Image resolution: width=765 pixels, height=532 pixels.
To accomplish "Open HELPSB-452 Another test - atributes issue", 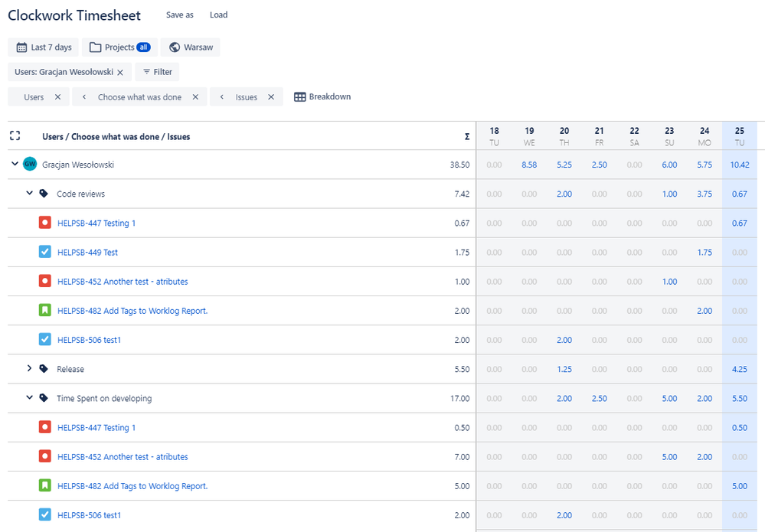I will pos(123,281).
